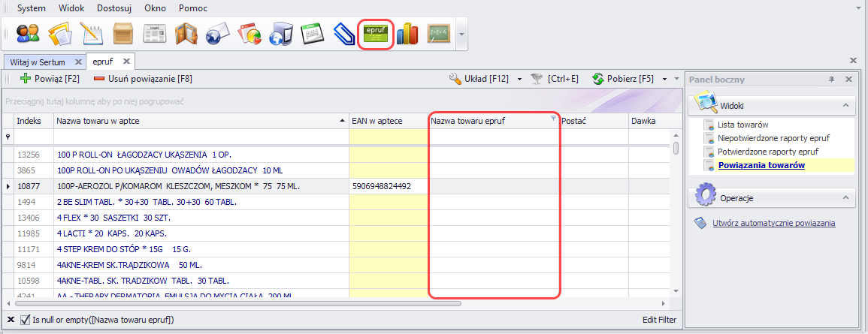The image size is (868, 334).
Task: Open the epruf module toolbar icon
Action: pyautogui.click(x=375, y=34)
